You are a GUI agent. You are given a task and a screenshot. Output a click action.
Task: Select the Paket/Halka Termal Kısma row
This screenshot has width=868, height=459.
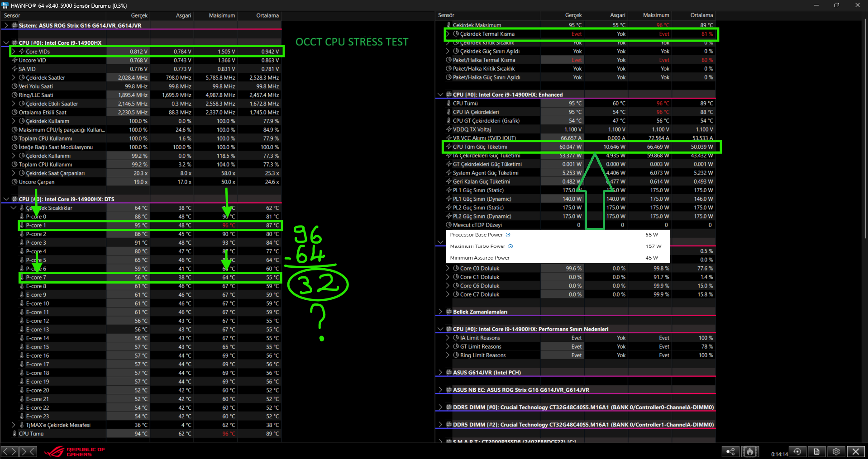(x=576, y=60)
